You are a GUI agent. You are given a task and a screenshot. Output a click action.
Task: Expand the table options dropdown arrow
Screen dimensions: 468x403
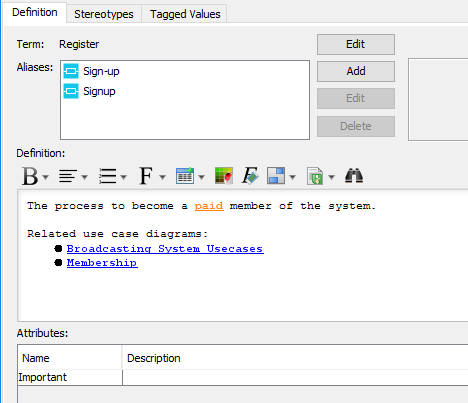pos(202,177)
